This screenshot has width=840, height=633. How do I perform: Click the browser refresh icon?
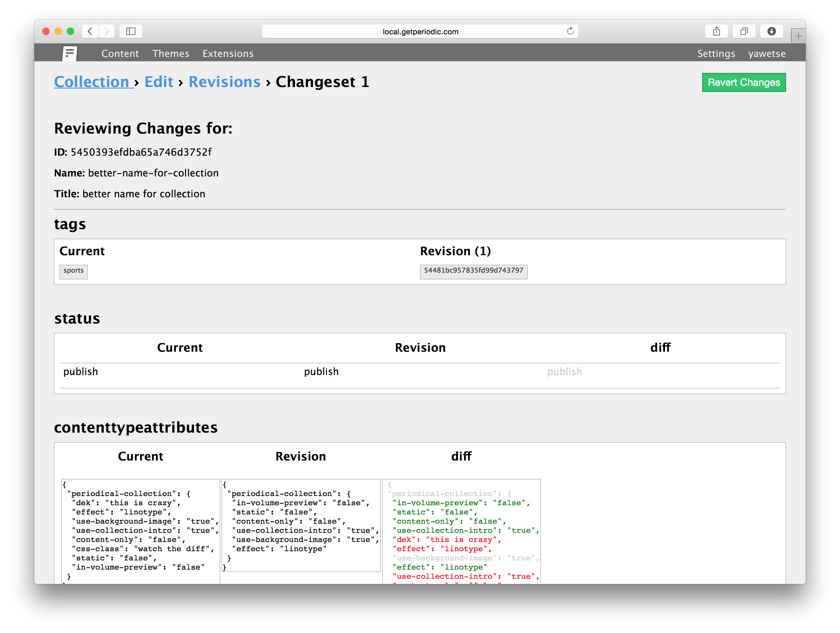click(570, 31)
